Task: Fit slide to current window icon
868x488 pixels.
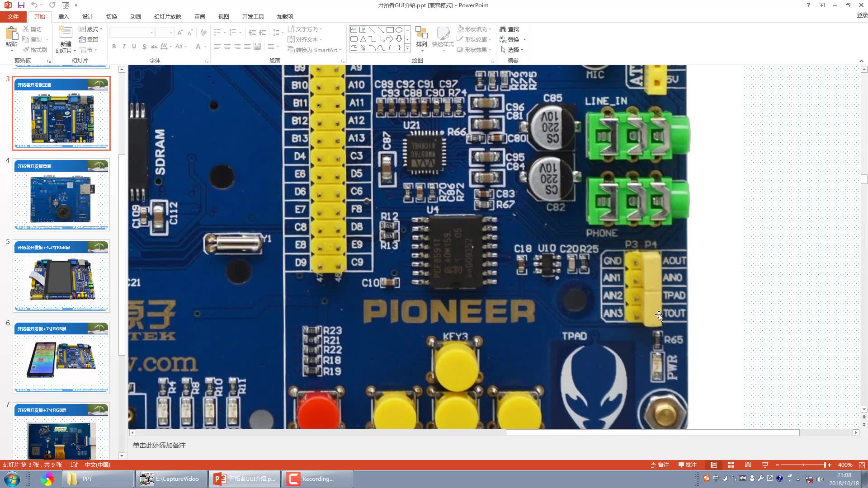Action: (862, 465)
